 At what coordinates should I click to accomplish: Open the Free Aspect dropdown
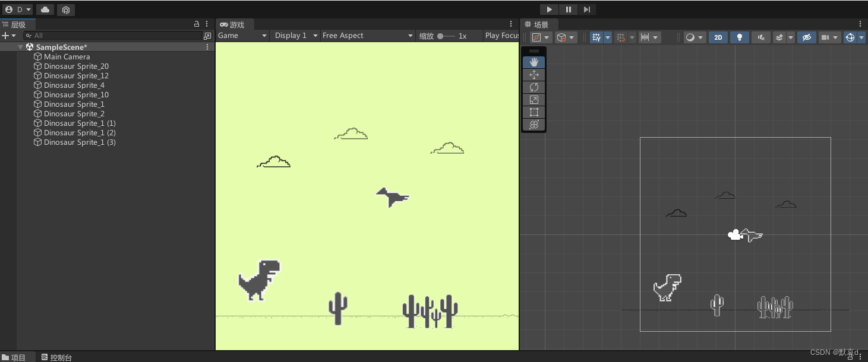tap(367, 36)
